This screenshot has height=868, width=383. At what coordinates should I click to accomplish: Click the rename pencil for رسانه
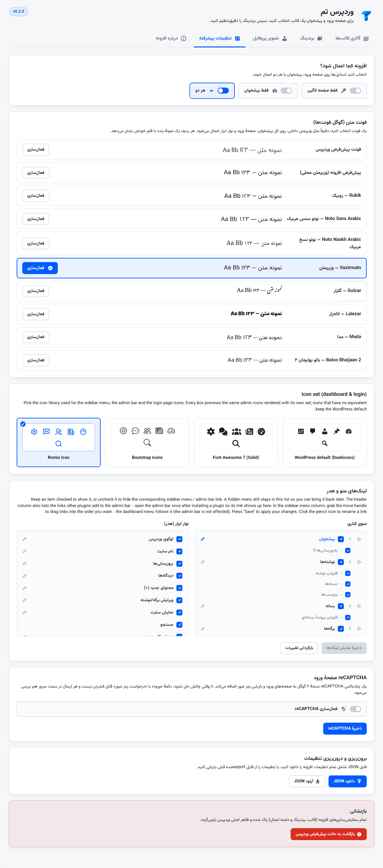click(x=203, y=606)
